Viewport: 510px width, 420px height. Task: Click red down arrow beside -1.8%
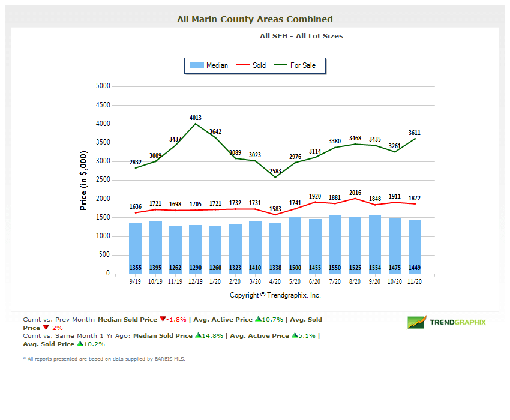click(x=162, y=320)
